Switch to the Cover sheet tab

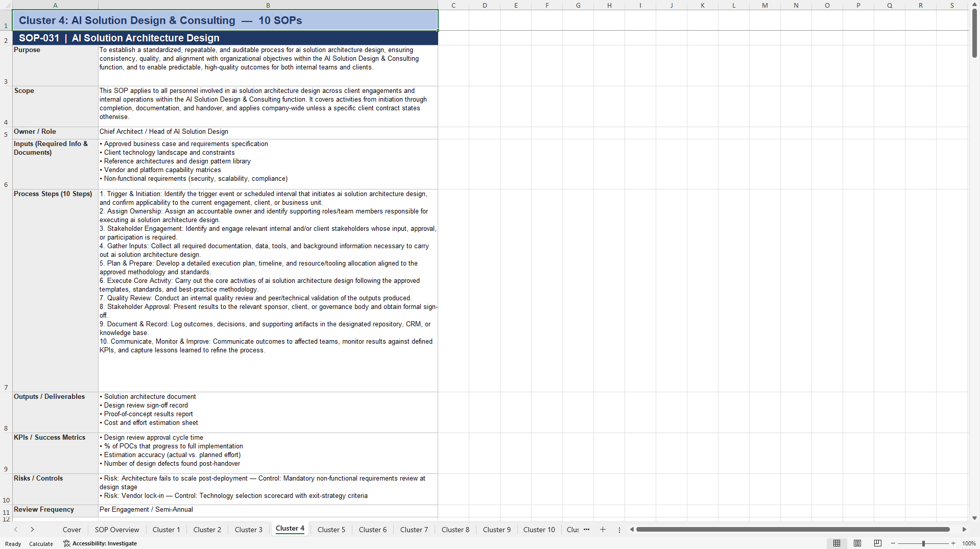coord(71,530)
